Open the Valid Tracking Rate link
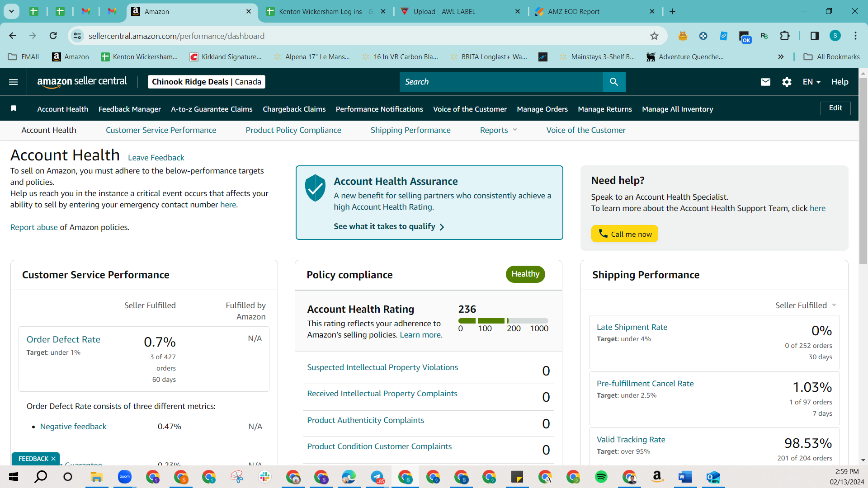Viewport: 868px width, 488px height. point(631,440)
